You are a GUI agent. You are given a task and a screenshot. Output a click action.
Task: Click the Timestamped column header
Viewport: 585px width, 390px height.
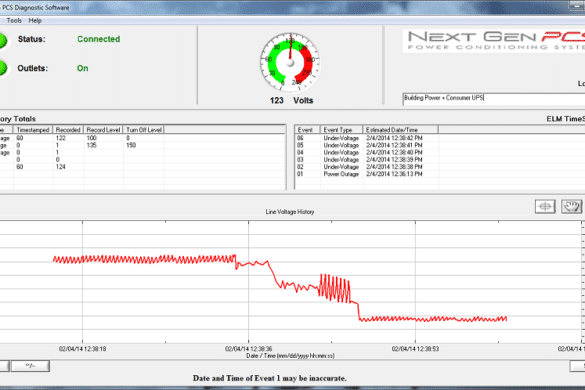pyautogui.click(x=33, y=130)
